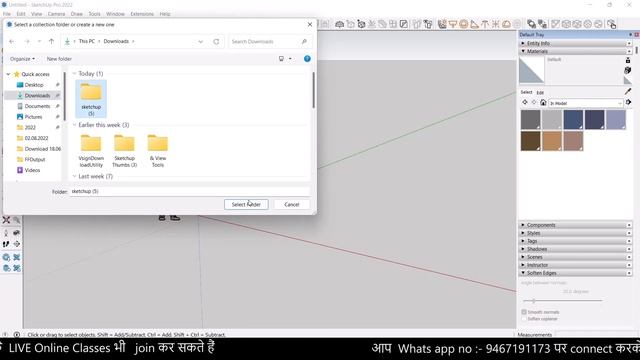Click the Zoom Extents tool icon
Screen dimensions: 640x360
pos(7,220)
